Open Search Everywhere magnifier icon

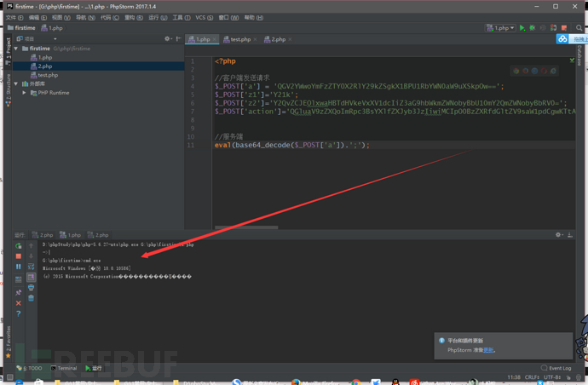point(579,28)
